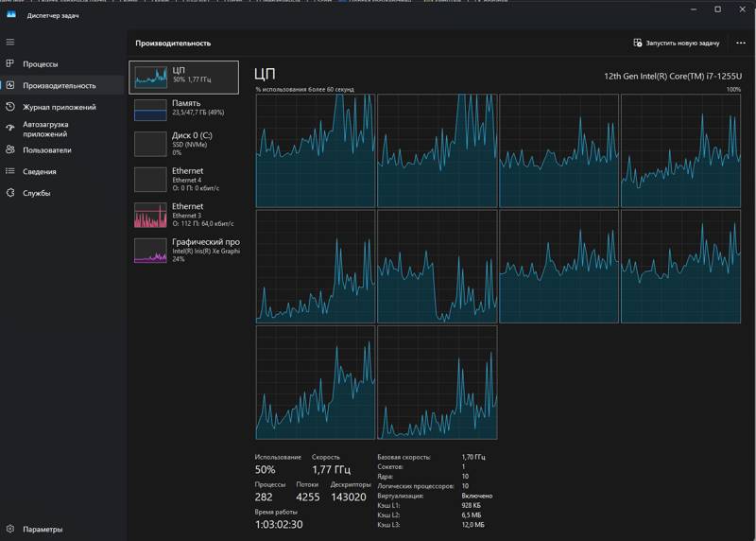
Task: Select Ethernet 3 network item
Action: coord(186,214)
